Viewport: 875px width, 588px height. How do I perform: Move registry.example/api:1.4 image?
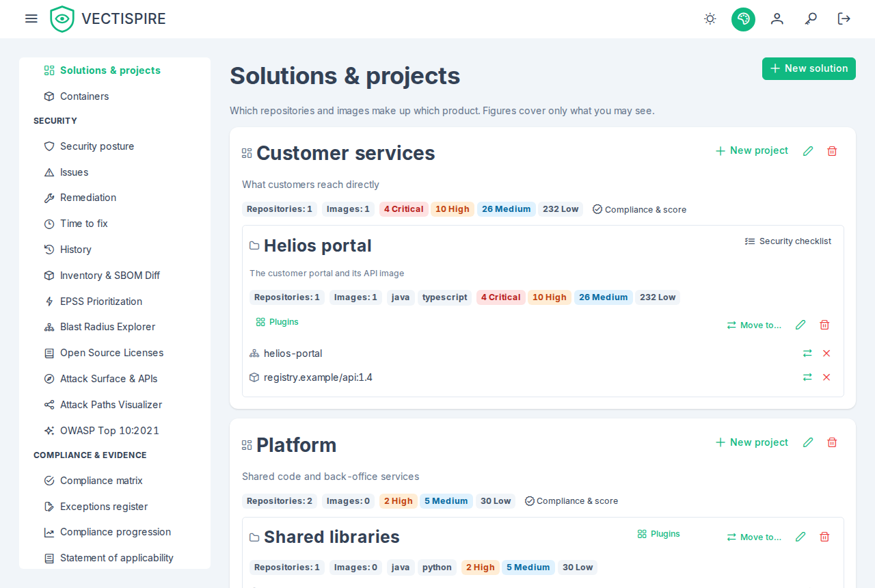point(807,377)
